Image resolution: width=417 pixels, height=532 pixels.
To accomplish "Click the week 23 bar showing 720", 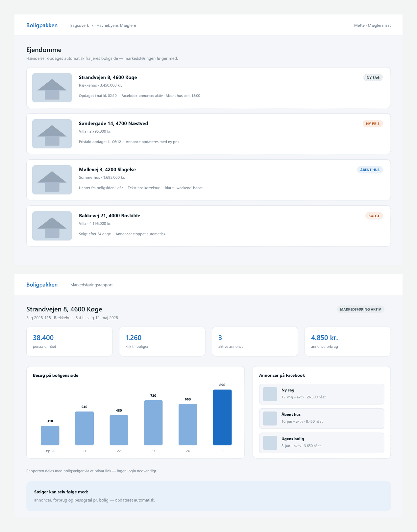I will tap(153, 423).
